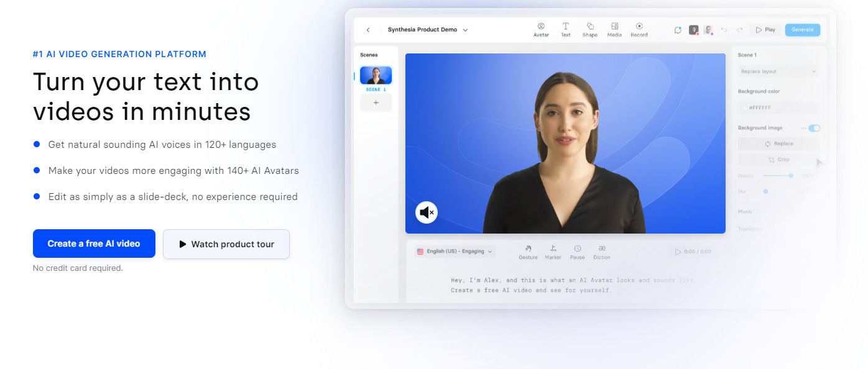Click the "Turn your text into videos in minutes" heading
Image resolution: width=868 pixels, height=369 pixels.
click(x=146, y=97)
